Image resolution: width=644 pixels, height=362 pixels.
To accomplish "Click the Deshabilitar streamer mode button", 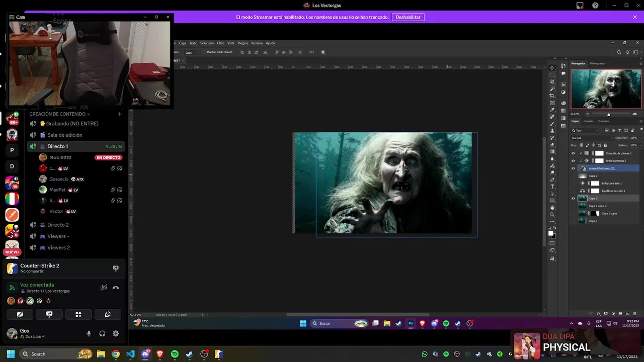I will click(408, 17).
